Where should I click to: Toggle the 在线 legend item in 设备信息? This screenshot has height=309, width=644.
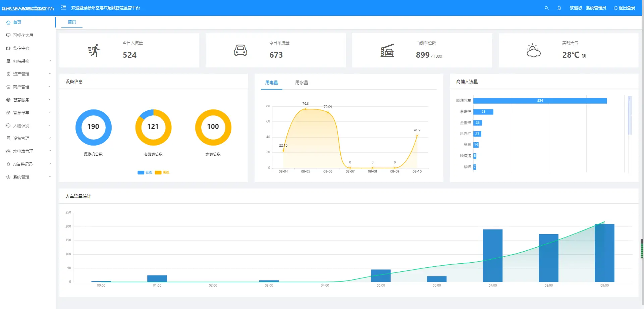[x=145, y=172]
